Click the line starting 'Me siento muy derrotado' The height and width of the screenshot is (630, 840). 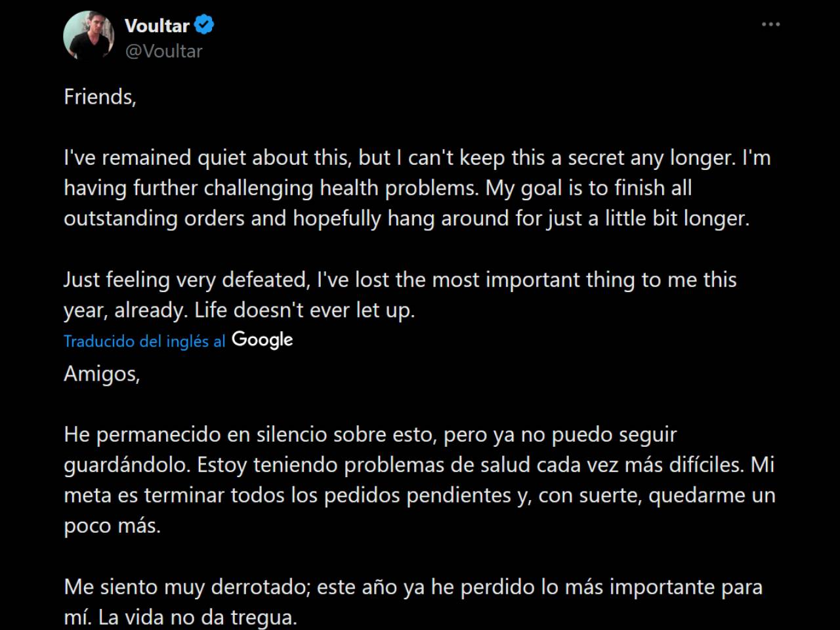click(x=413, y=587)
